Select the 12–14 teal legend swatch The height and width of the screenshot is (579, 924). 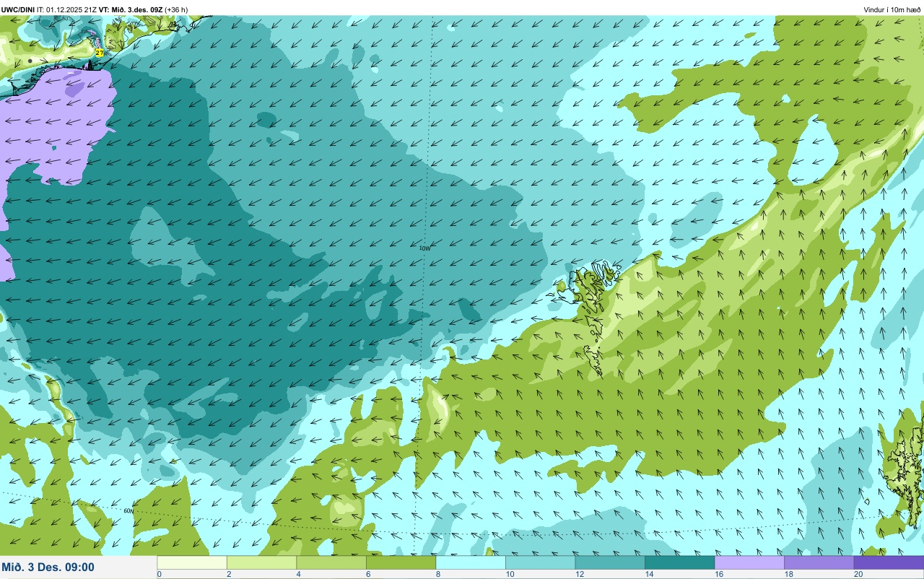click(610, 562)
